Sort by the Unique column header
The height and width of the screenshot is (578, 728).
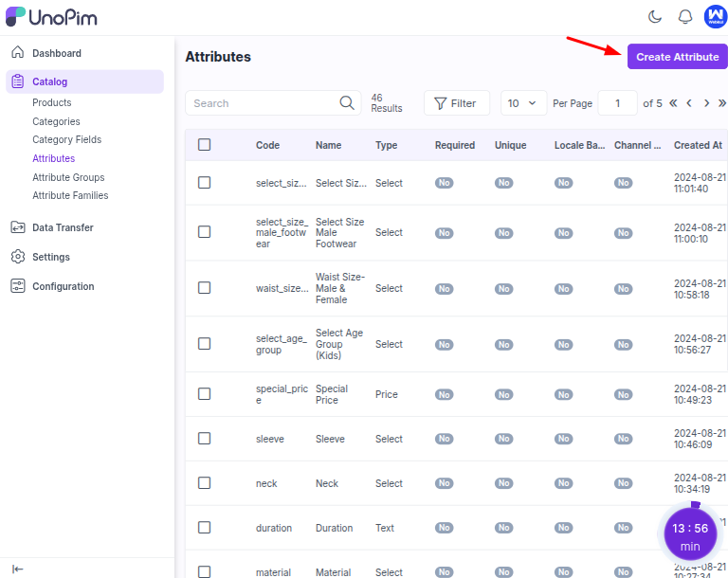tap(510, 145)
